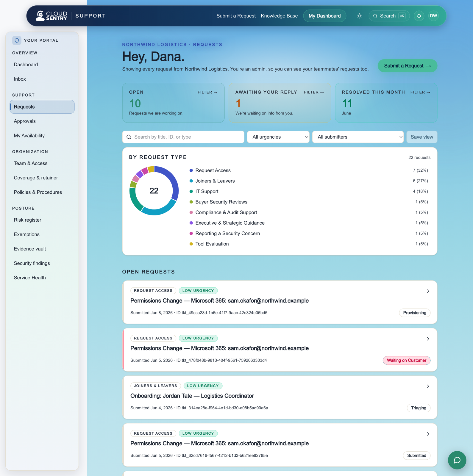Click Reporting a Security Concern legend row
This screenshot has height=476, width=473.
click(309, 234)
